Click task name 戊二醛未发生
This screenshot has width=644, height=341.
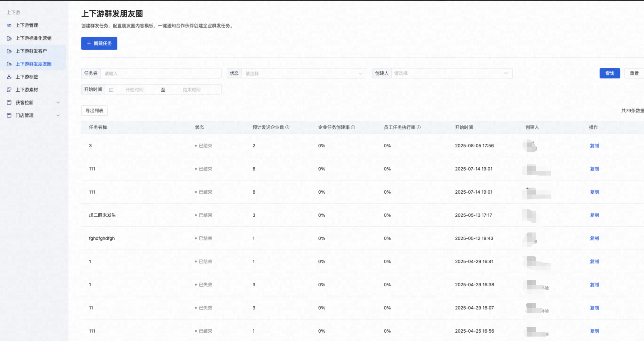tap(103, 215)
